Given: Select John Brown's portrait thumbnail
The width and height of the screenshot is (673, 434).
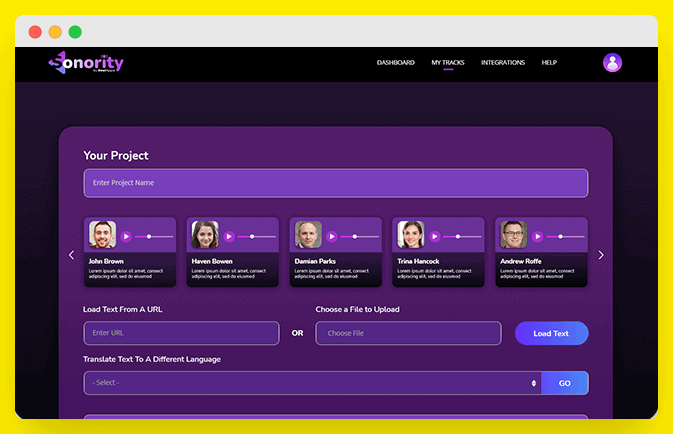Looking at the screenshot, I should point(103,234).
